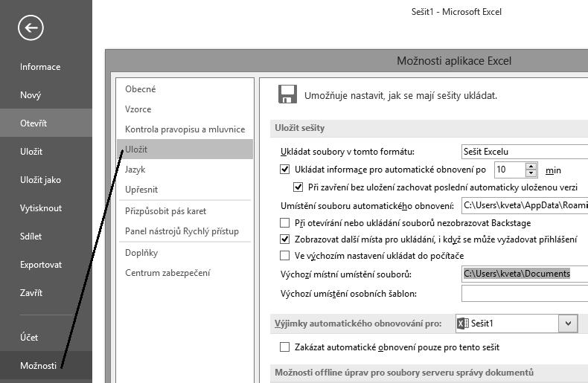The image size is (588, 383).
Task: Click the back arrow circle icon
Action: click(31, 28)
